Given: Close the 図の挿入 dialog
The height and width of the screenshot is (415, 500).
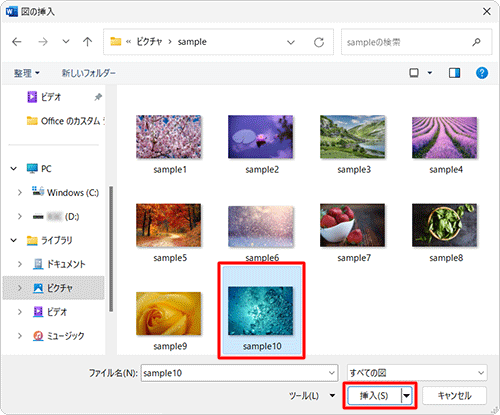Looking at the screenshot, I should [487, 12].
